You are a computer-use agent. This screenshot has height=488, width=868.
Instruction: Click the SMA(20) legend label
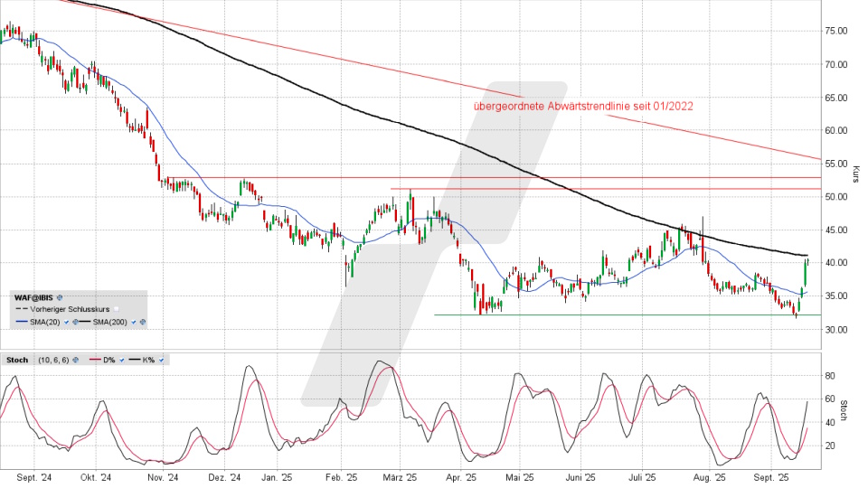(x=45, y=322)
